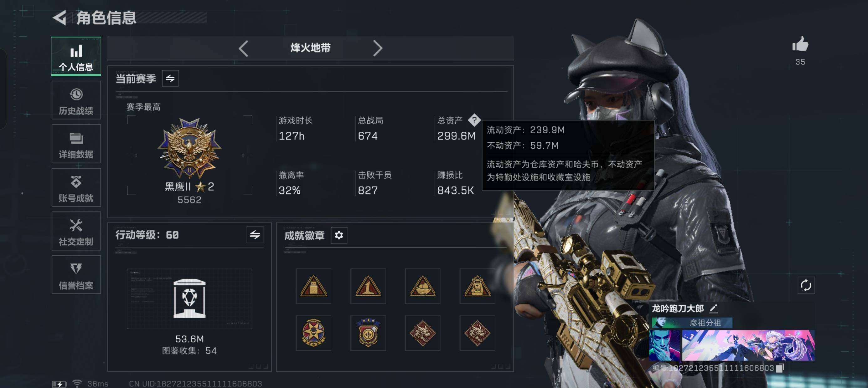Open the 社交定制 sidebar tab

point(76,231)
